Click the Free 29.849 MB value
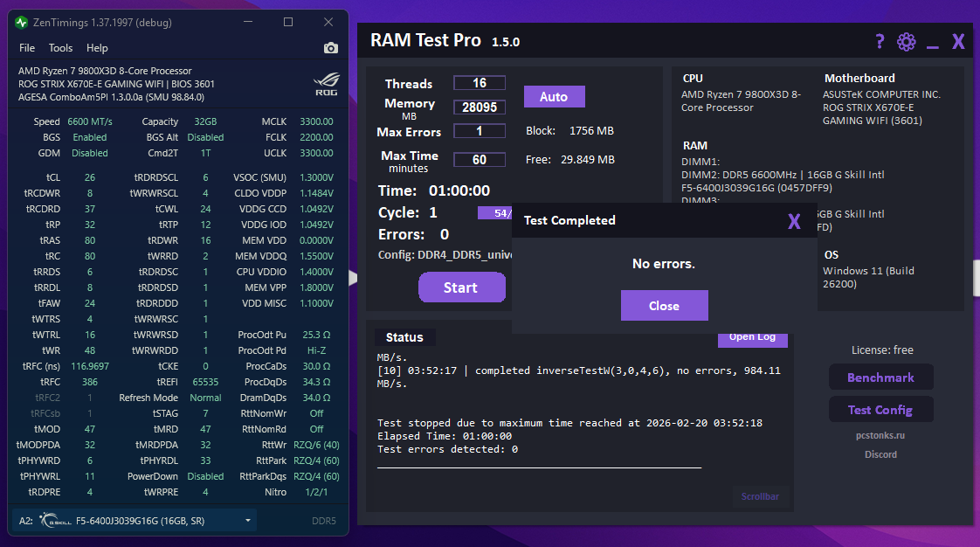The width and height of the screenshot is (980, 547). 588,160
